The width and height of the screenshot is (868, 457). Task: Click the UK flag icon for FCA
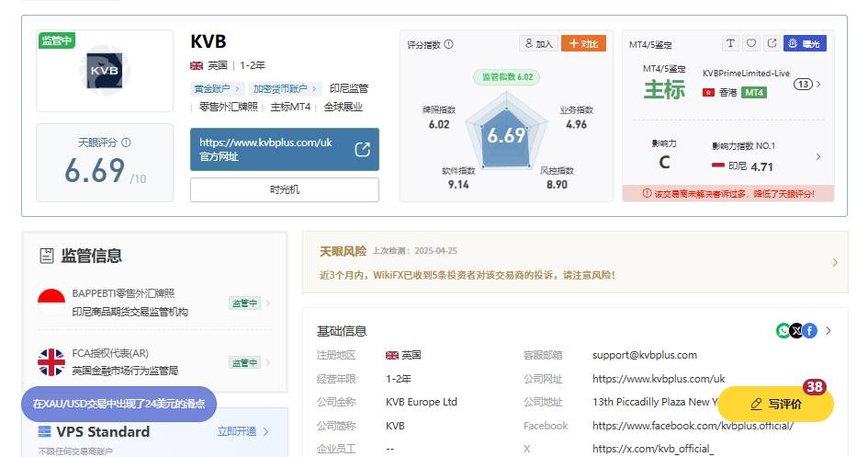[x=51, y=362]
